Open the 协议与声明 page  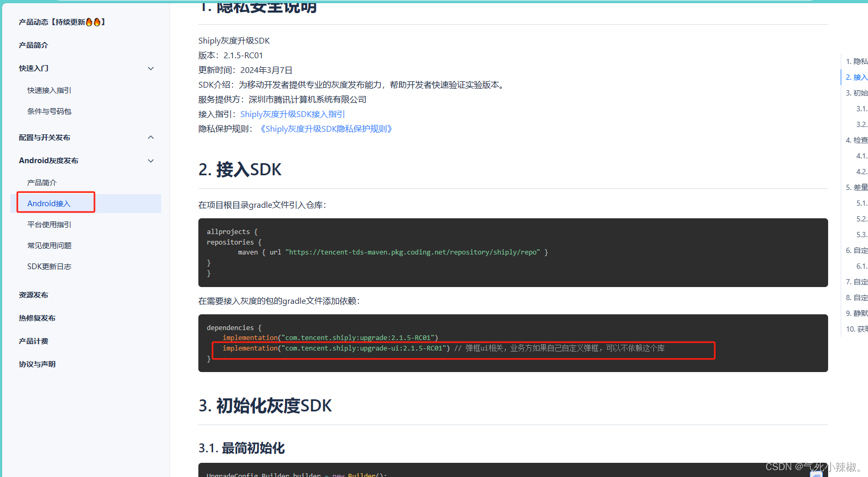click(x=37, y=364)
